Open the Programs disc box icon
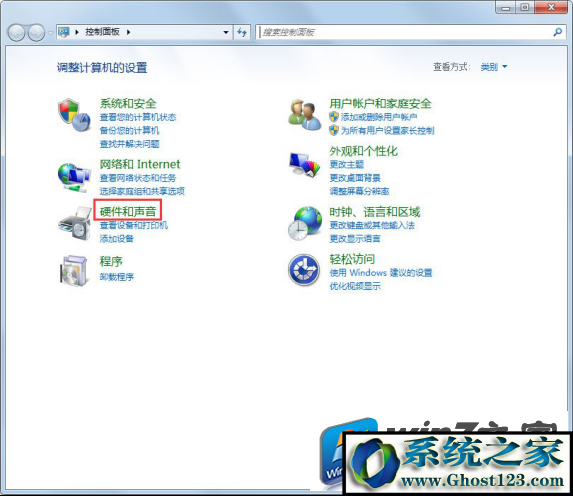573x496 pixels. click(x=74, y=270)
